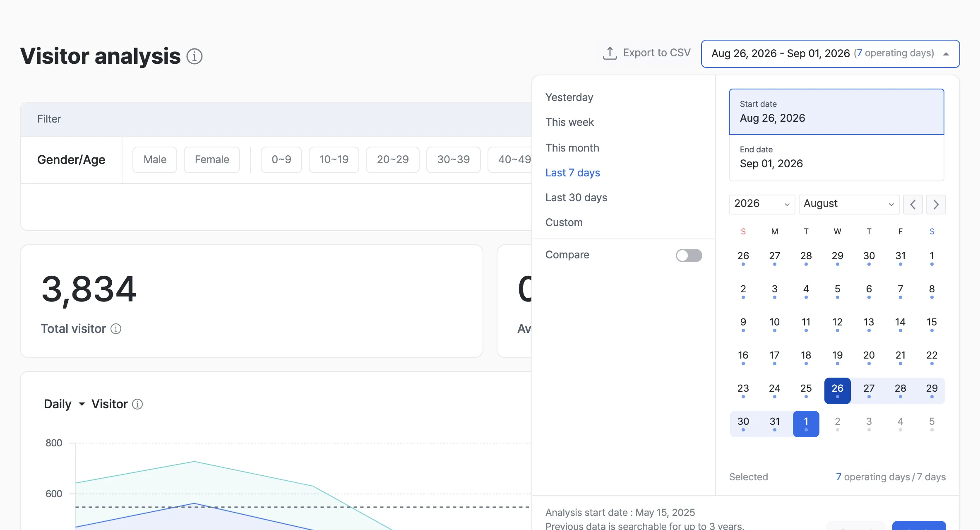Click "7 operating days / 7 days" text

coord(891,477)
